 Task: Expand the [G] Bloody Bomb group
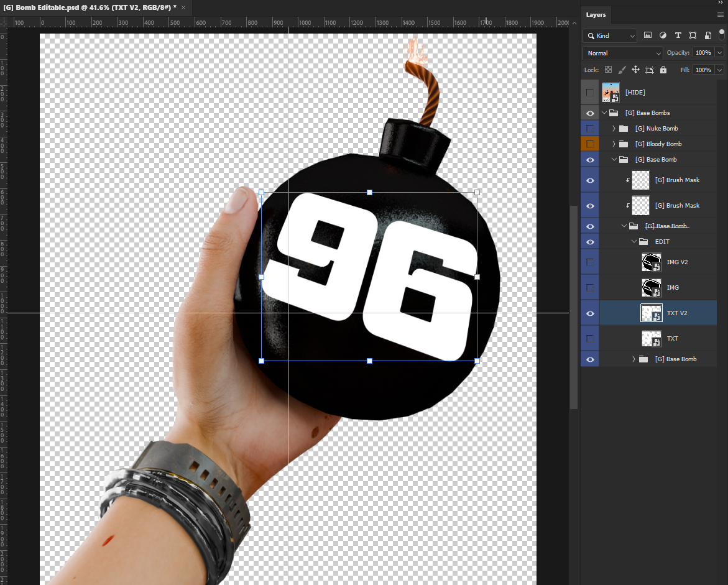614,144
